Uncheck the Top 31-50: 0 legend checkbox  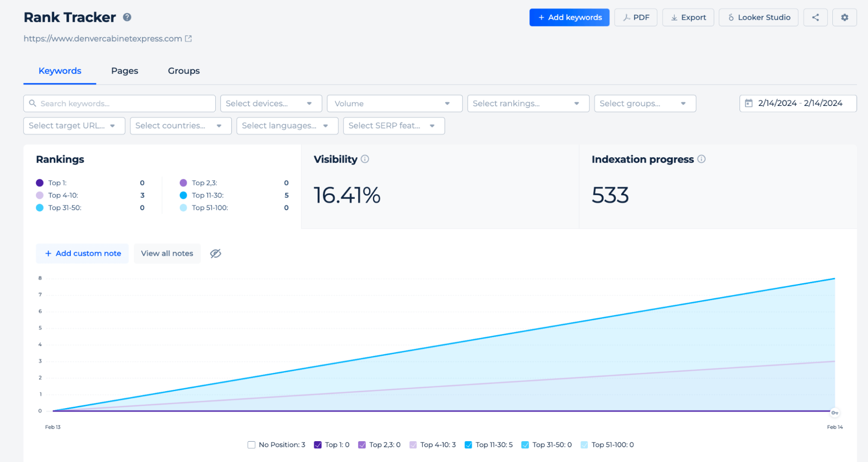click(x=525, y=445)
